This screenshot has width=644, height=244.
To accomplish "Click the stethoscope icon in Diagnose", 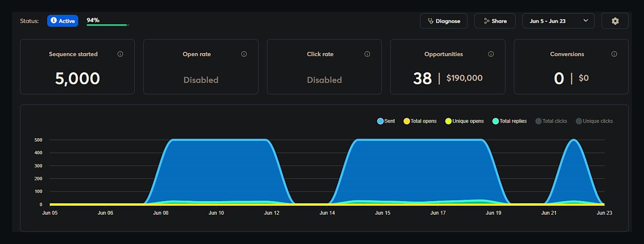I will (431, 21).
